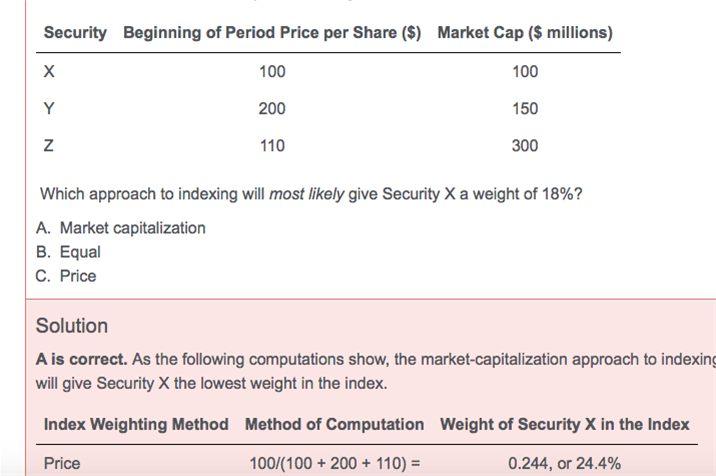Click the Security column header
Image resolution: width=716 pixels, height=476 pixels.
tap(75, 33)
